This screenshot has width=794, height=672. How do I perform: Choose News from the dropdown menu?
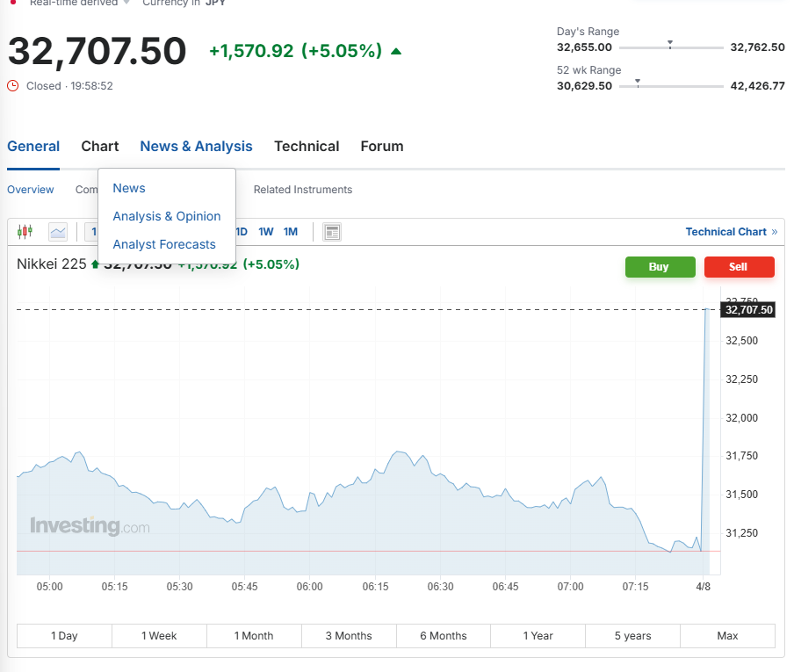tap(129, 188)
